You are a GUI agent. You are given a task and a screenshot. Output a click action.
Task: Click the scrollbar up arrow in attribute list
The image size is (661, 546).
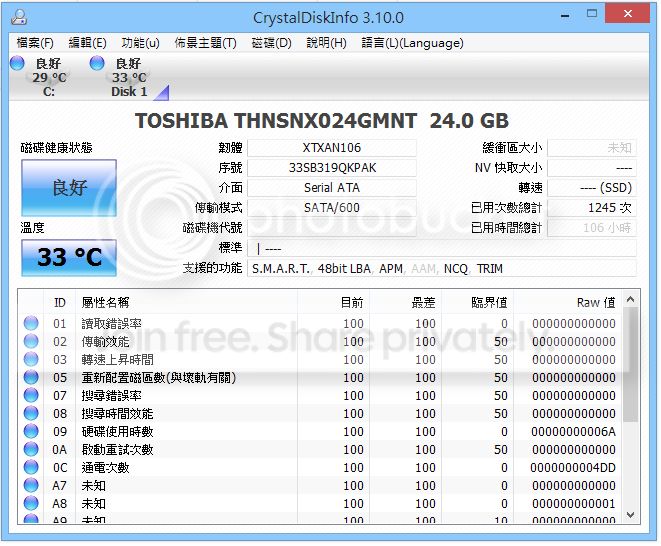630,299
